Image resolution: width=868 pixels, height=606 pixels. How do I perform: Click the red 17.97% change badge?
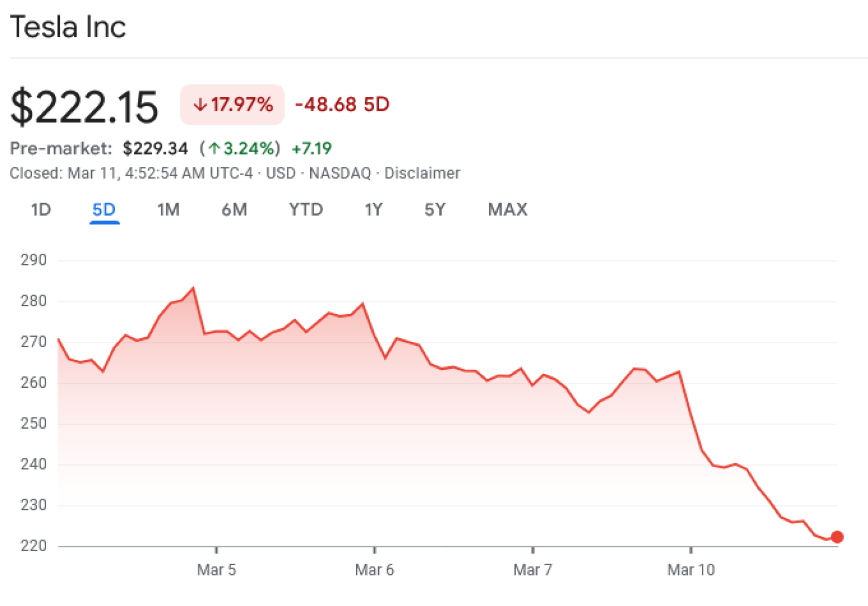[x=232, y=105]
